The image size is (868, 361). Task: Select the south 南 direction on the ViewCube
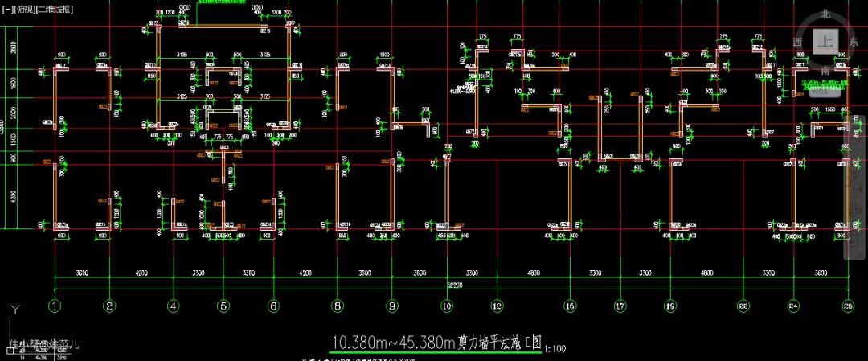(824, 71)
